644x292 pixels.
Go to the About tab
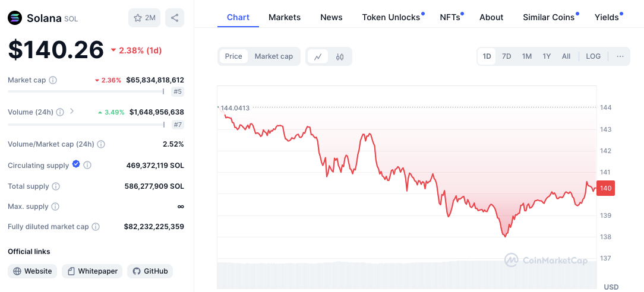[x=491, y=17]
